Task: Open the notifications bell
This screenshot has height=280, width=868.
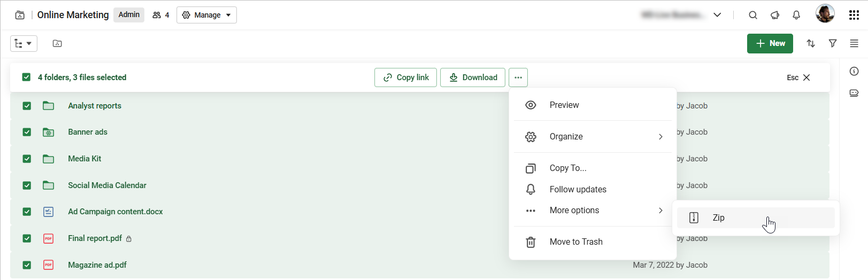Action: tap(796, 15)
